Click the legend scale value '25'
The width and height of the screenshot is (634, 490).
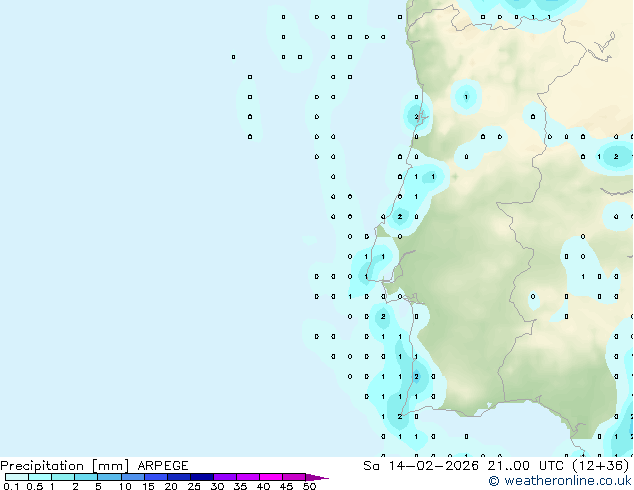pyautogui.click(x=194, y=486)
